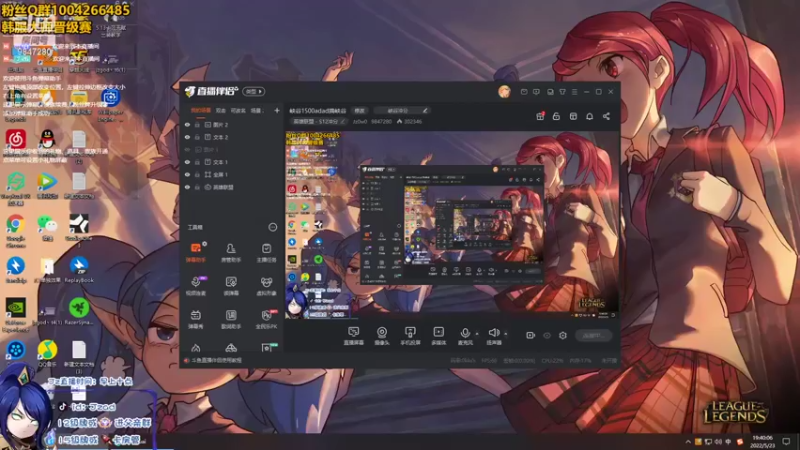The height and width of the screenshot is (450, 800).
Task: Show the dimmed hidden 图片 1 layer
Action: coord(187,149)
